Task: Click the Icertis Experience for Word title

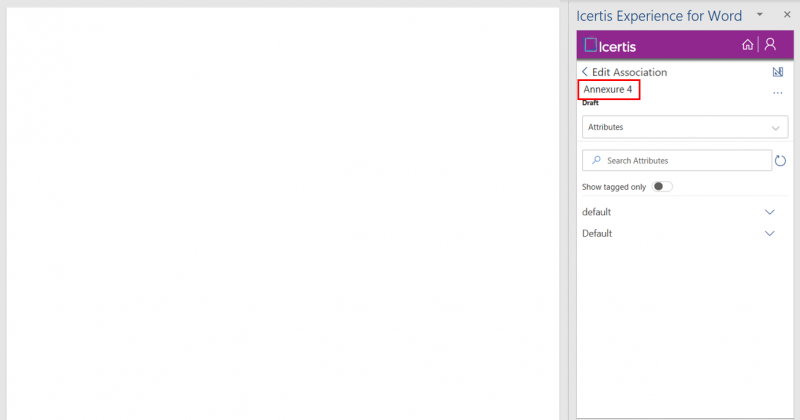Action: (x=659, y=15)
